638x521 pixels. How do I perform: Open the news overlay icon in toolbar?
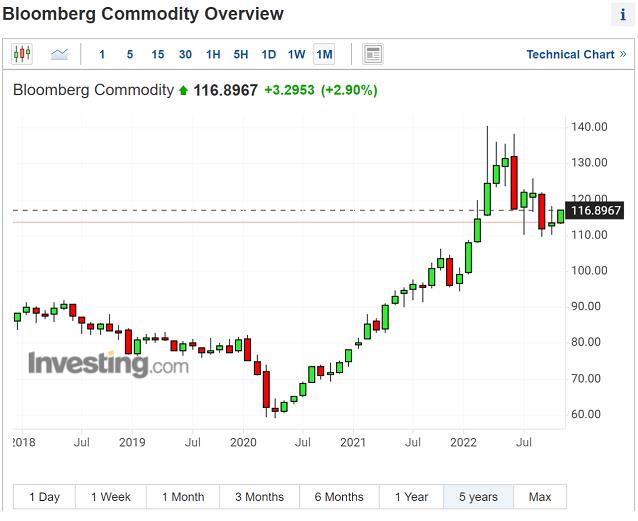[x=372, y=54]
